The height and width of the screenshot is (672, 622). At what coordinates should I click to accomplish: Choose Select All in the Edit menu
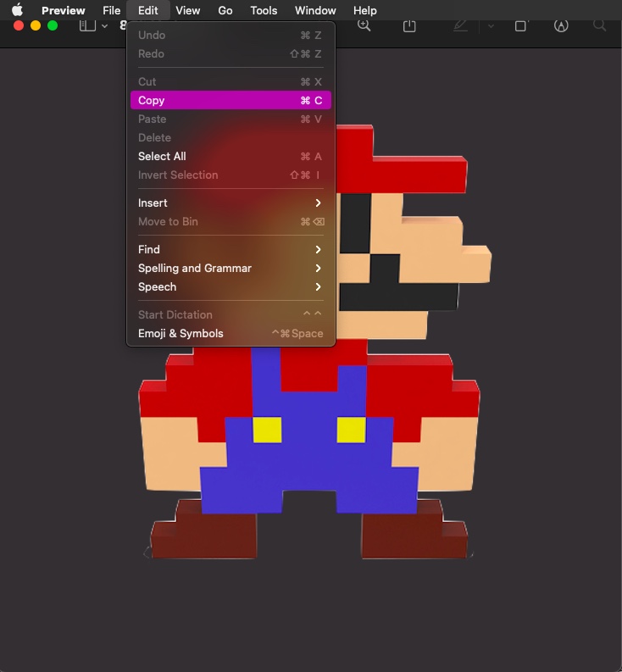click(230, 157)
